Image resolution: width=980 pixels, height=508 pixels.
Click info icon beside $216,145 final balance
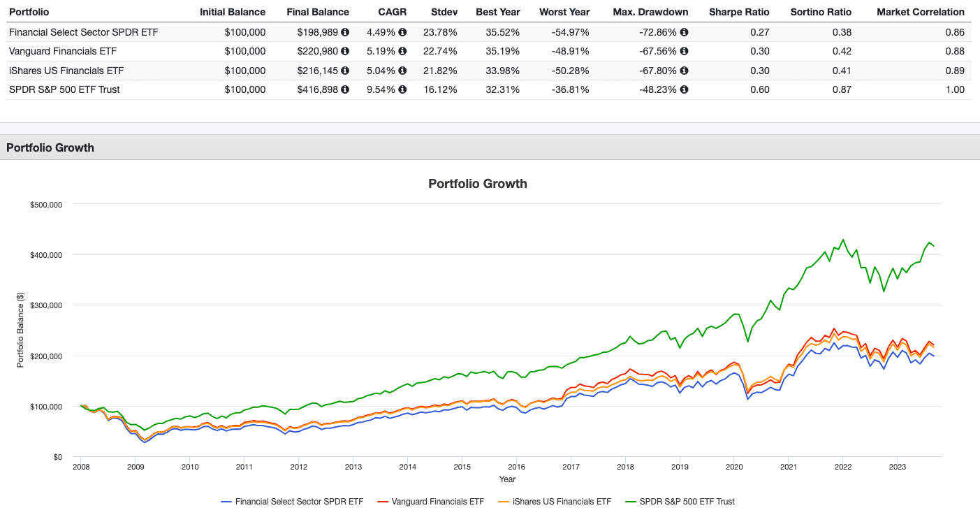point(345,71)
